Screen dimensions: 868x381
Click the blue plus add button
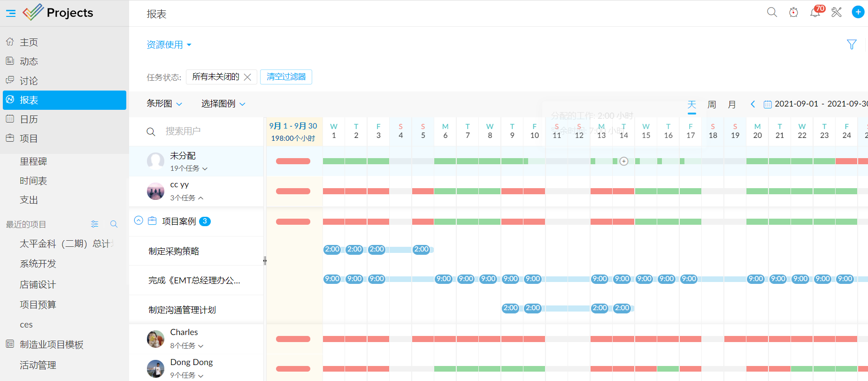(x=858, y=12)
